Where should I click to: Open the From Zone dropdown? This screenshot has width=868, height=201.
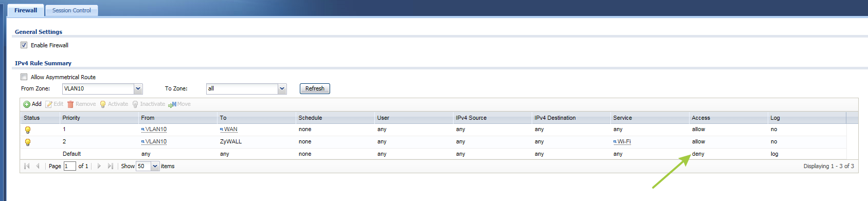pos(138,89)
